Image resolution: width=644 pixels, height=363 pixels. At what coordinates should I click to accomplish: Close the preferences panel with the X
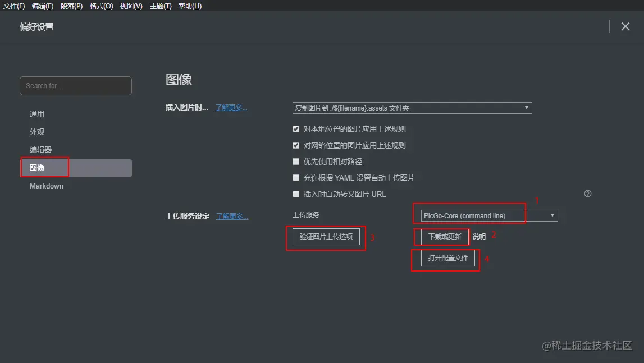(625, 26)
